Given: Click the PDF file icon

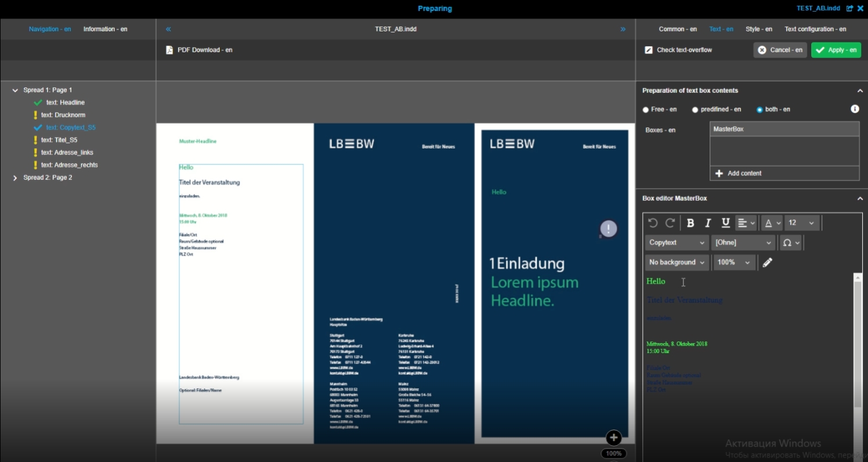Looking at the screenshot, I should click(x=169, y=50).
